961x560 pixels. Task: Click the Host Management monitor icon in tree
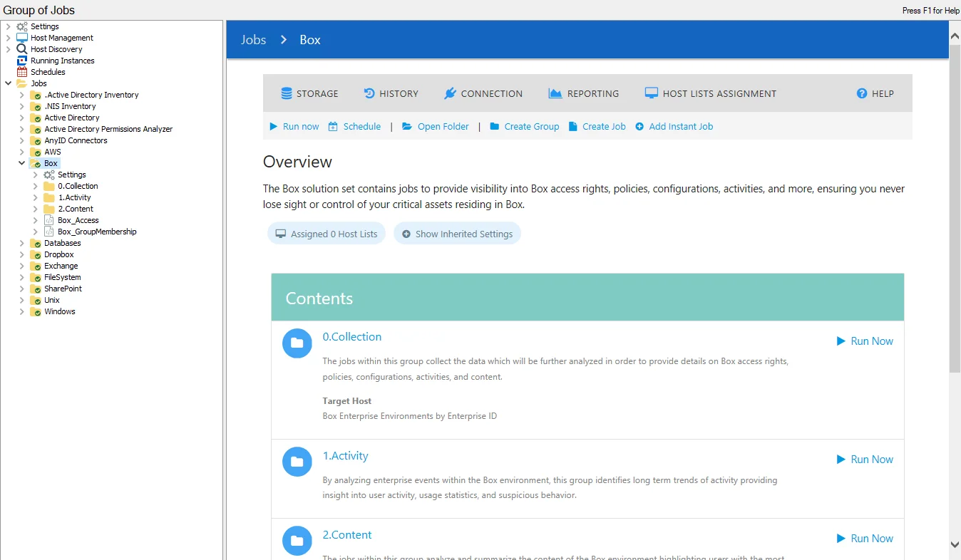point(22,38)
